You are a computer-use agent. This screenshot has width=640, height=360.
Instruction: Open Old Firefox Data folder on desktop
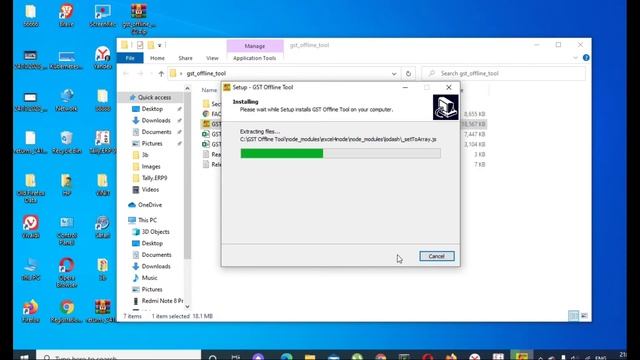[31, 189]
